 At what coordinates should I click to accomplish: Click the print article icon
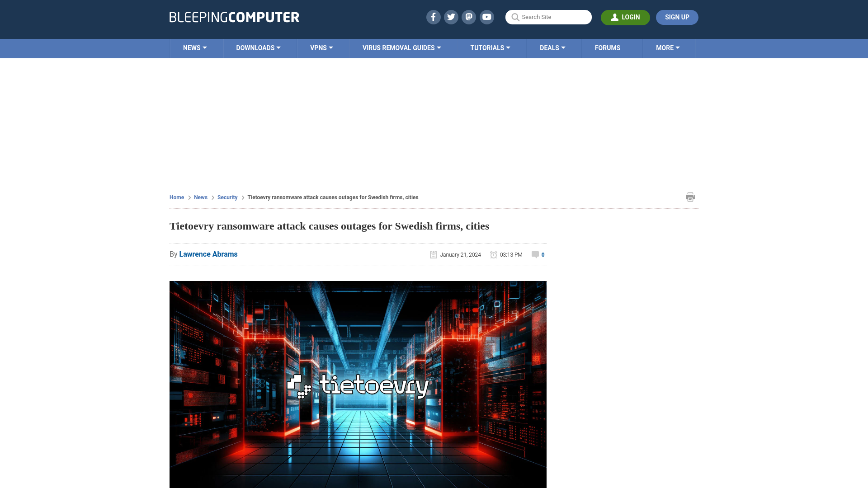tap(690, 197)
